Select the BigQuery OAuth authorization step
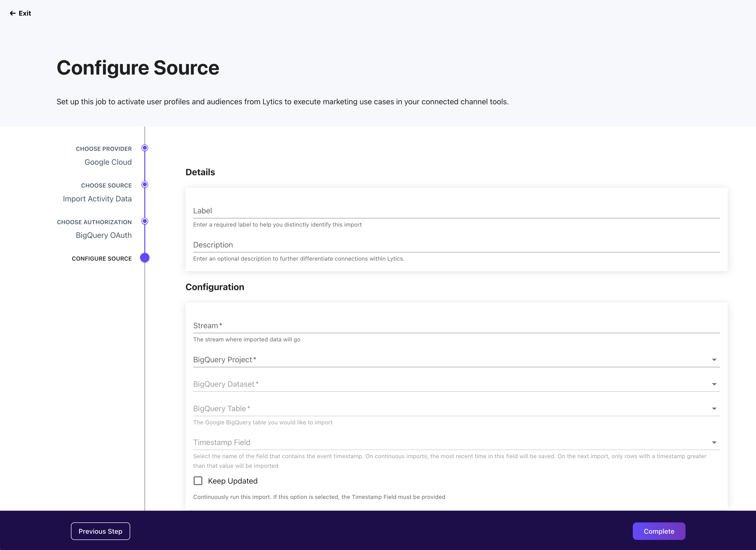 coord(104,235)
